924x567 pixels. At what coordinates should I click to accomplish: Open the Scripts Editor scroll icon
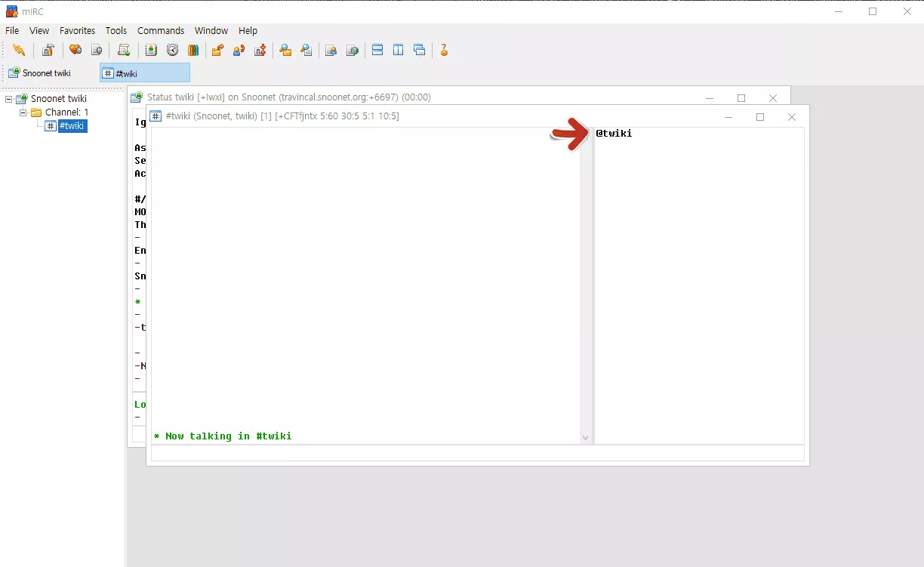pyautogui.click(x=124, y=51)
